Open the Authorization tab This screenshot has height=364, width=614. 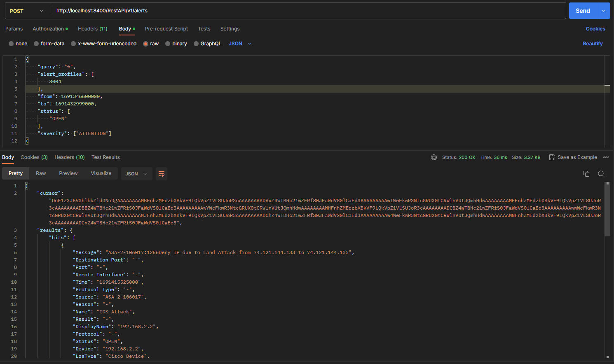(x=49, y=29)
